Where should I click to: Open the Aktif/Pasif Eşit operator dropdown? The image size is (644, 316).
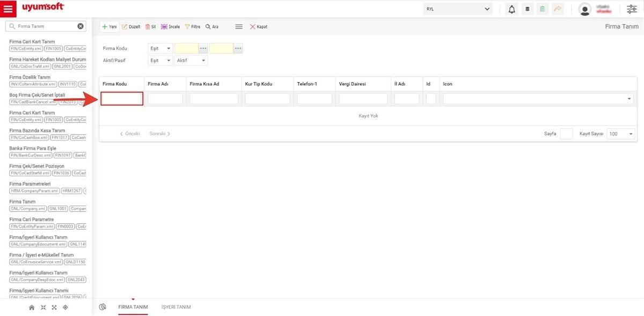click(160, 61)
